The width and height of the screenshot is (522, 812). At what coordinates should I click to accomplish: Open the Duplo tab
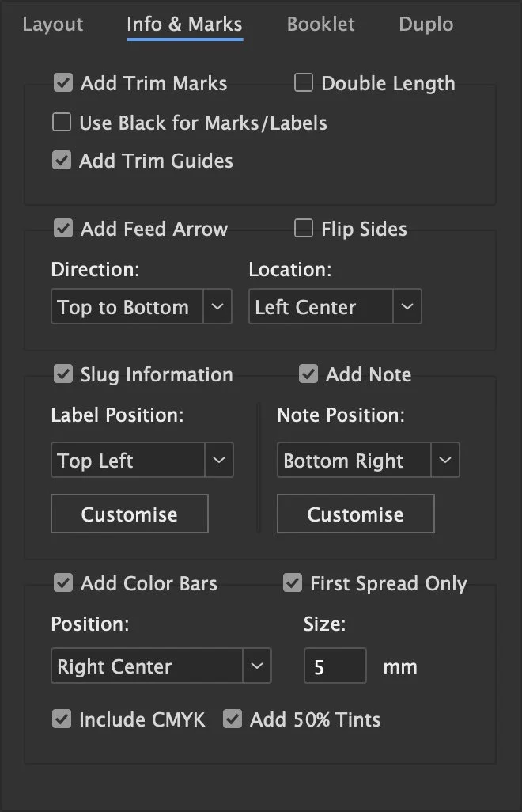point(426,25)
